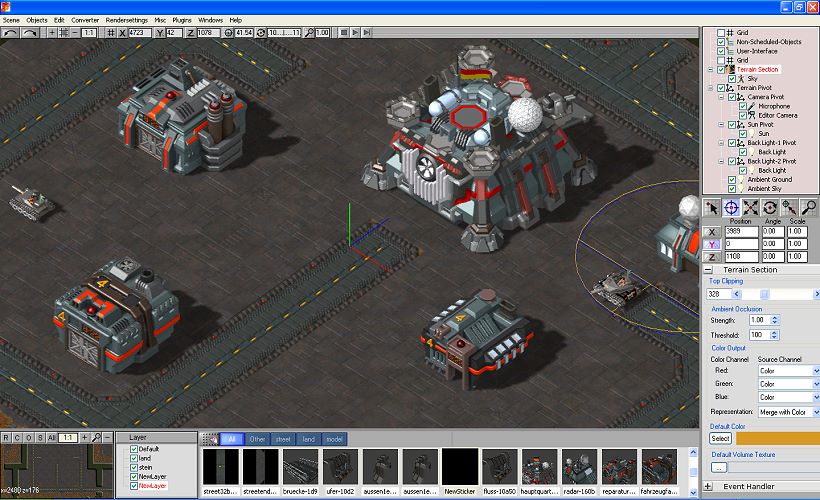Click the minus zoom-out button in the top toolbar
Screen dimensions: 820x500
tap(75, 32)
